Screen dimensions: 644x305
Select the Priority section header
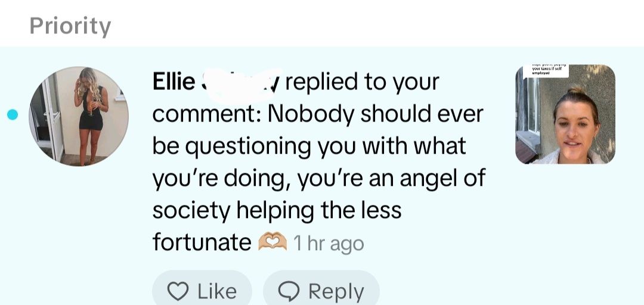(70, 26)
